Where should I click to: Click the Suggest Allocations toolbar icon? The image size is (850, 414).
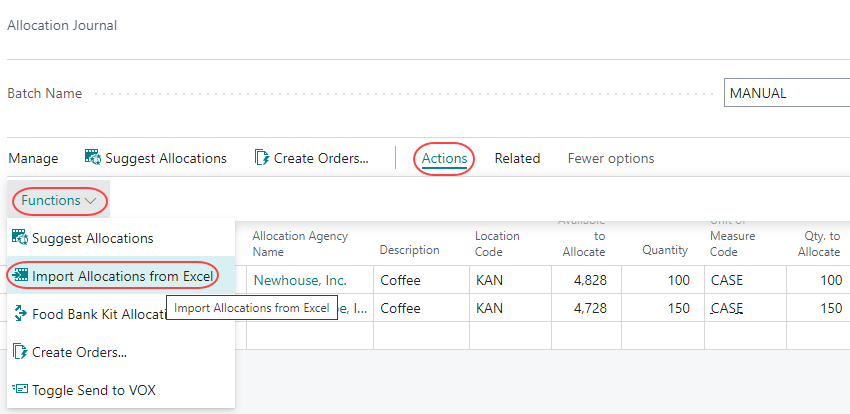tap(93, 158)
